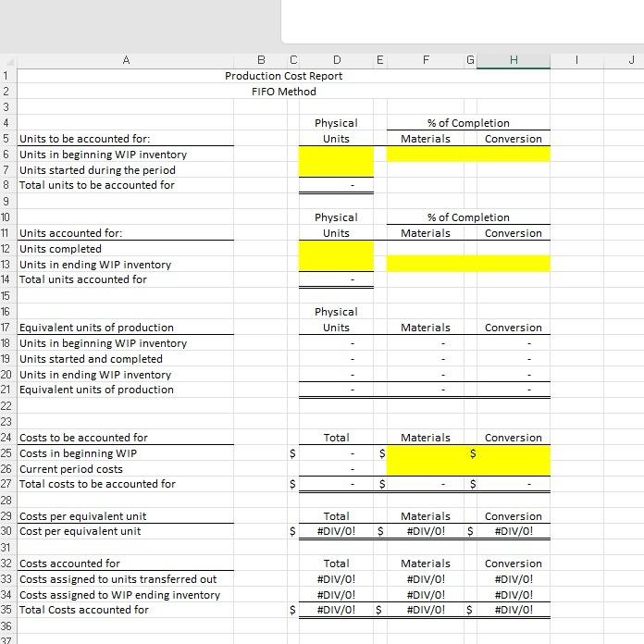The height and width of the screenshot is (644, 644).
Task: Click 'Units to be accounted for:' label
Action: (84, 139)
